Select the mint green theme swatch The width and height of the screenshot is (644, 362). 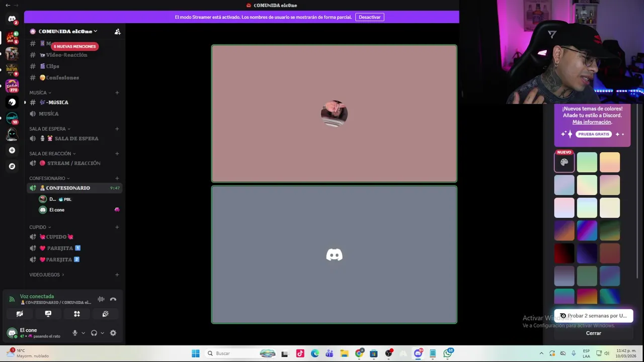587,162
